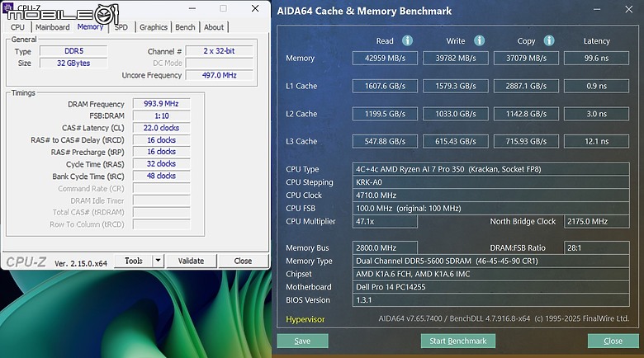Click the Memory Copy value 37079 MB/s

click(526, 59)
